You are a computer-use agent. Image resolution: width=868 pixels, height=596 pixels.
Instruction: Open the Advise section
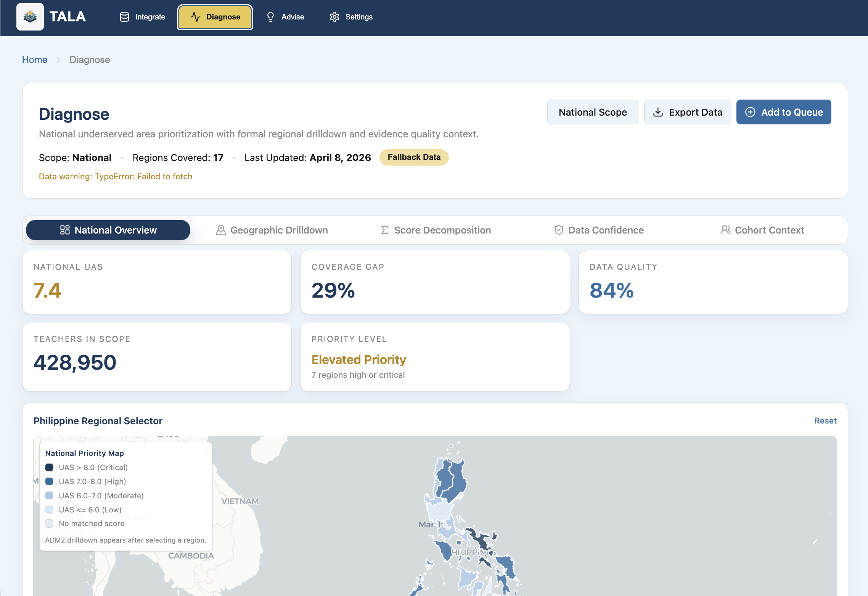tap(285, 17)
